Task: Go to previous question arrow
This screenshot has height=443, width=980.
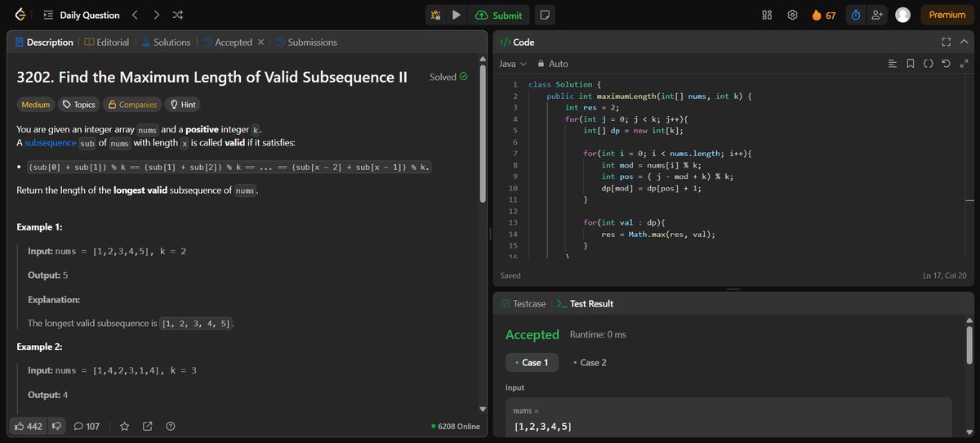Action: point(136,15)
